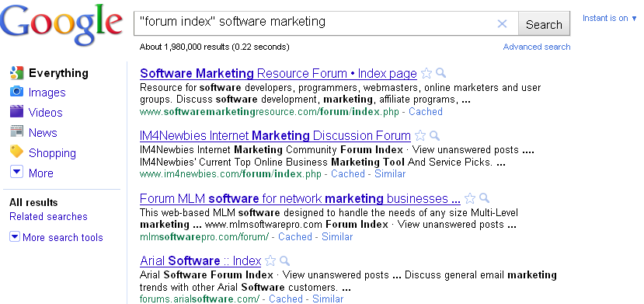Click the www.softwaremarketingresource.com/forum/index.php URL
The image size is (644, 304).
coord(270,112)
